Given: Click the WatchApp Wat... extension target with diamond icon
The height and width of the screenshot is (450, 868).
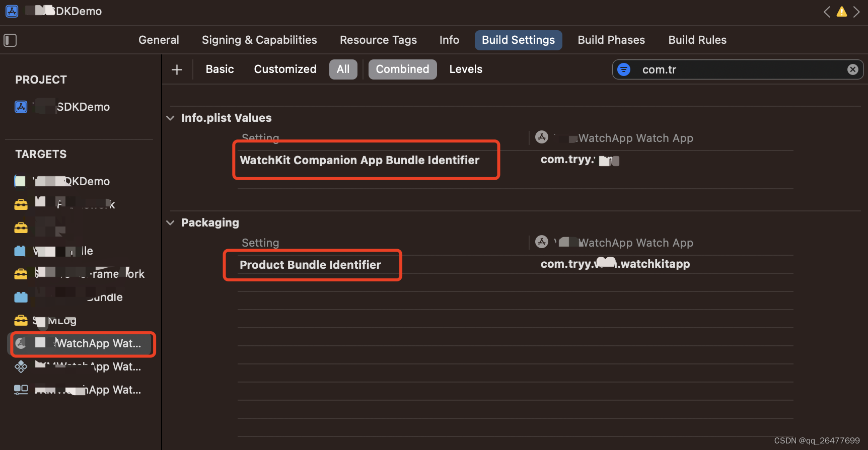Looking at the screenshot, I should tap(78, 366).
